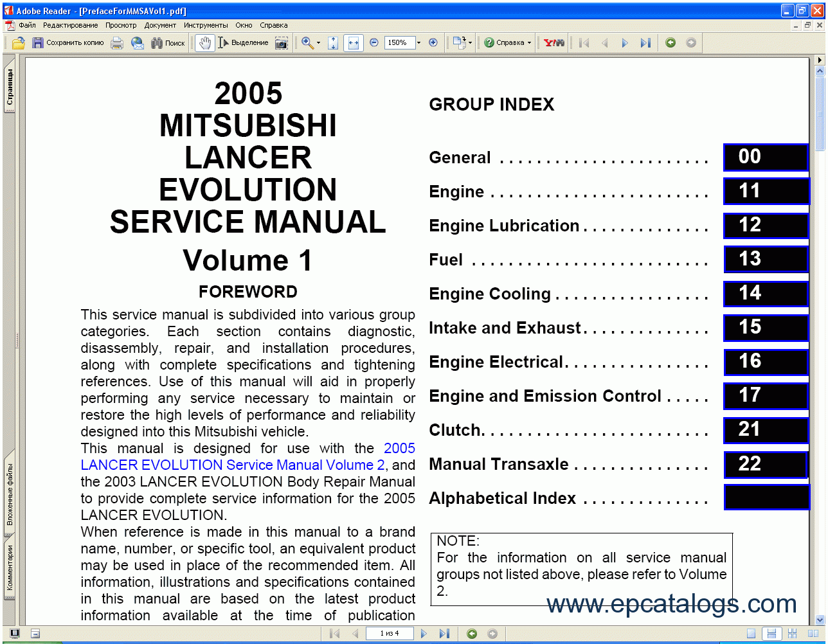Click the PDF document icon in menu bar

pos(10,25)
